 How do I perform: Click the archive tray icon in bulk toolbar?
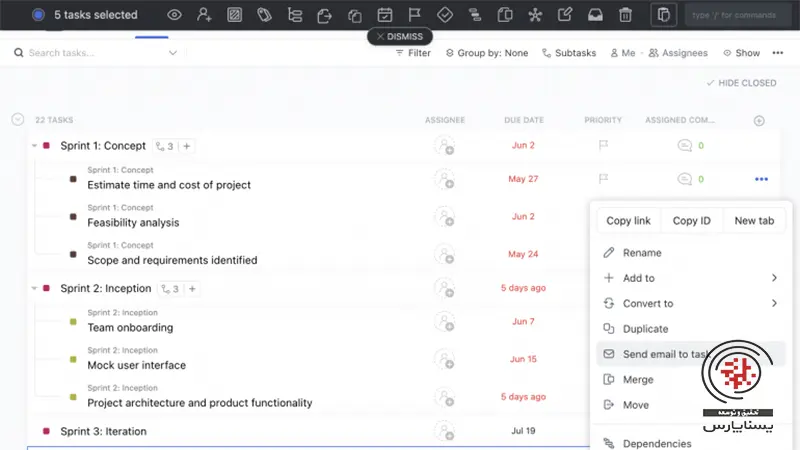595,15
